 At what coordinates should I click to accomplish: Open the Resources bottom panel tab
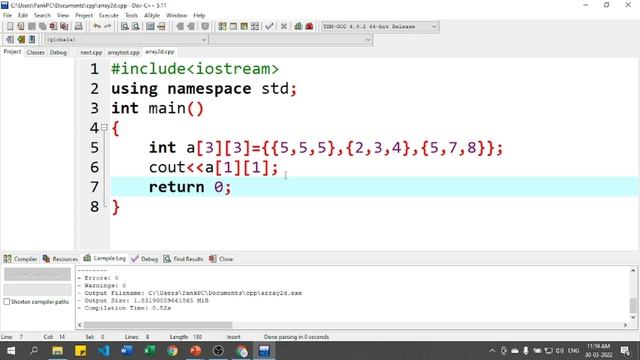60,259
